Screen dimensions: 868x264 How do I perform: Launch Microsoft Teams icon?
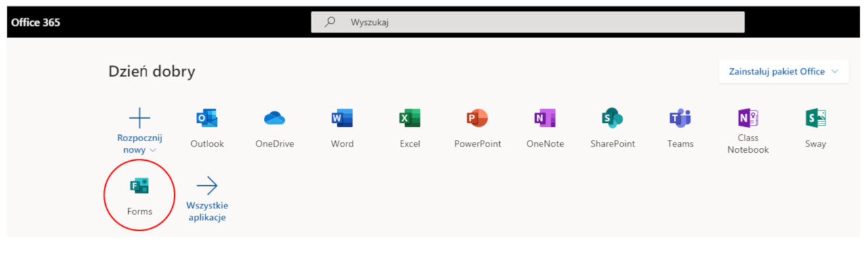pos(680,118)
